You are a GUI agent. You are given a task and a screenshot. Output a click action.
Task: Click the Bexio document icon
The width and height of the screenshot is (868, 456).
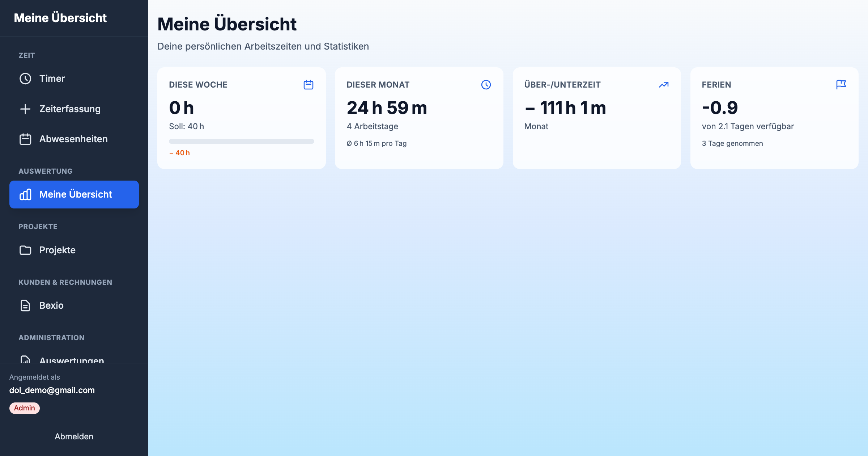[25, 305]
